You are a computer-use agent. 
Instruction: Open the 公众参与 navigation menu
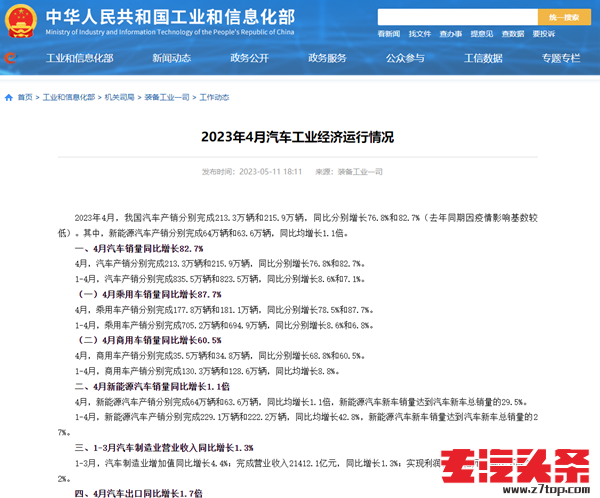(405, 58)
